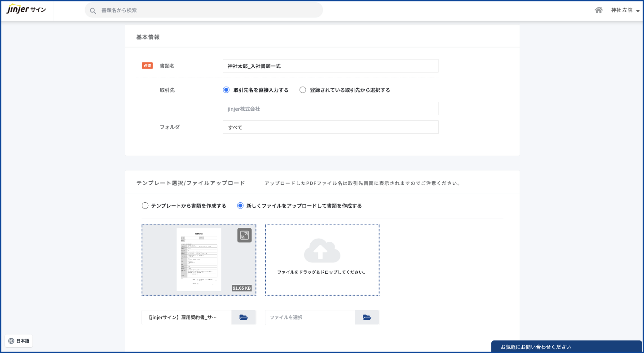
Task: Click the uploaded contract PDF thumbnail
Action: click(x=198, y=260)
